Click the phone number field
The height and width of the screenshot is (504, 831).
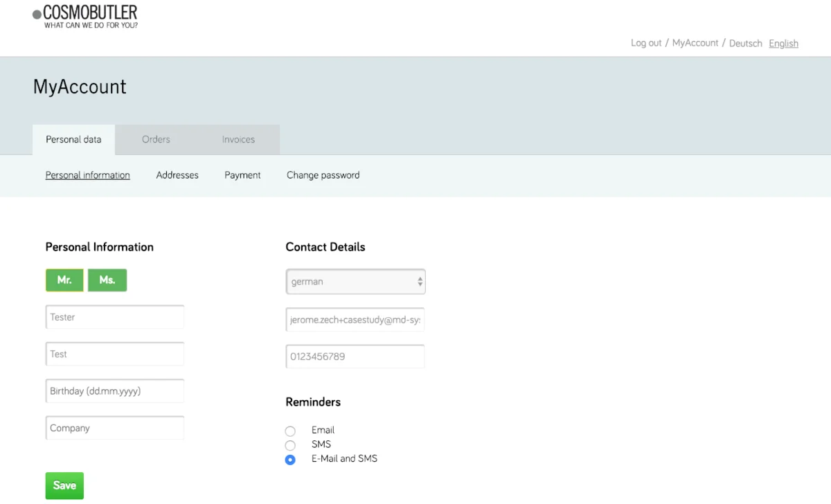[x=355, y=357]
